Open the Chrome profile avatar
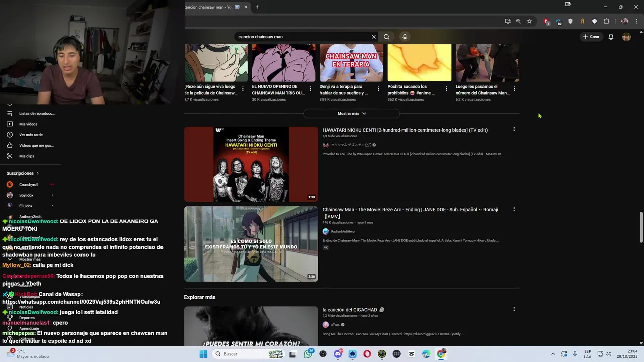644x362 pixels. tap(624, 21)
